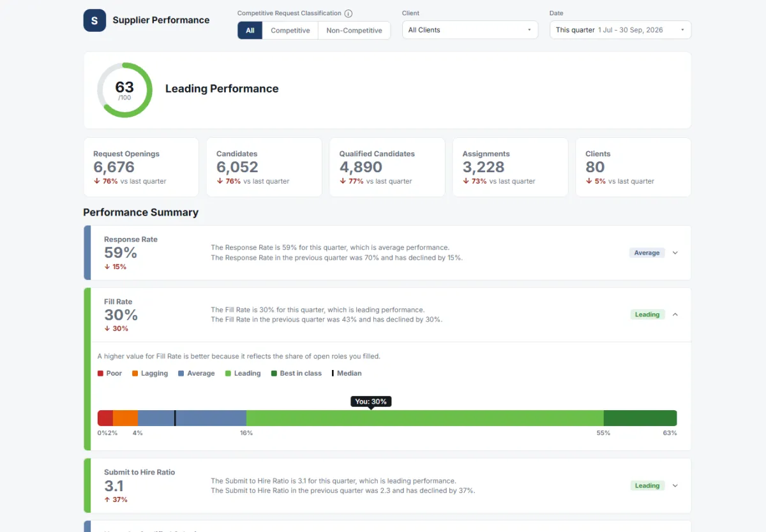The width and height of the screenshot is (766, 532).
Task: Expand the Submit to Hire Ratio row
Action: (x=387, y=485)
